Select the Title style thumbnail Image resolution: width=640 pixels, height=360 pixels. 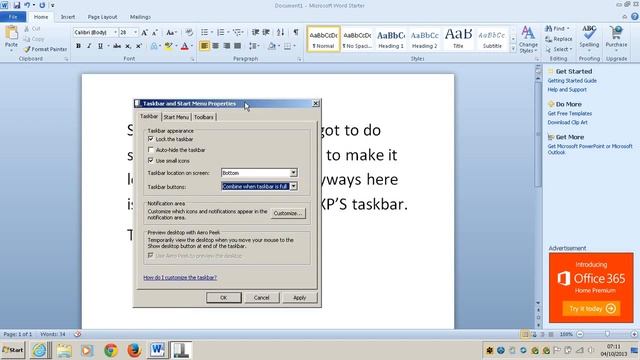pos(458,40)
